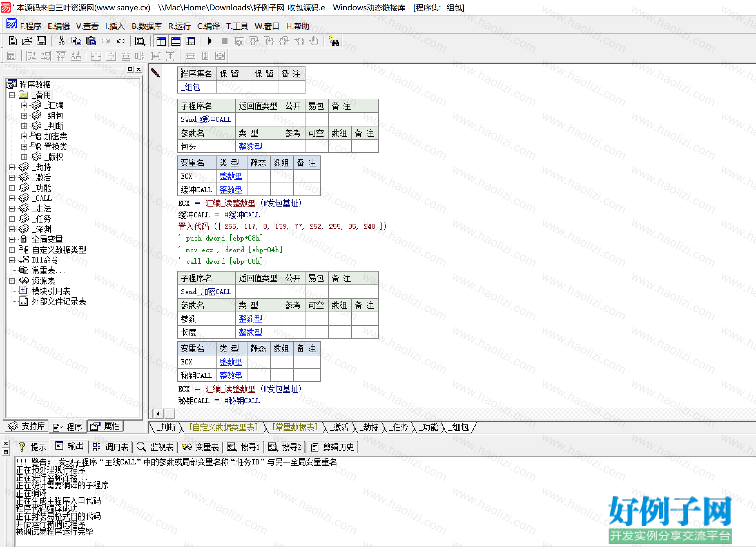Expand the _劫持 tree node
The width and height of the screenshot is (756, 547).
[x=12, y=167]
